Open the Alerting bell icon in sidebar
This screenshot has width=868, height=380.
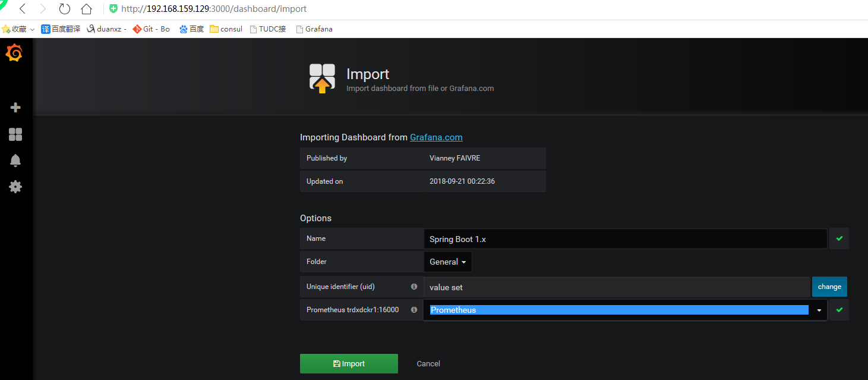tap(15, 161)
